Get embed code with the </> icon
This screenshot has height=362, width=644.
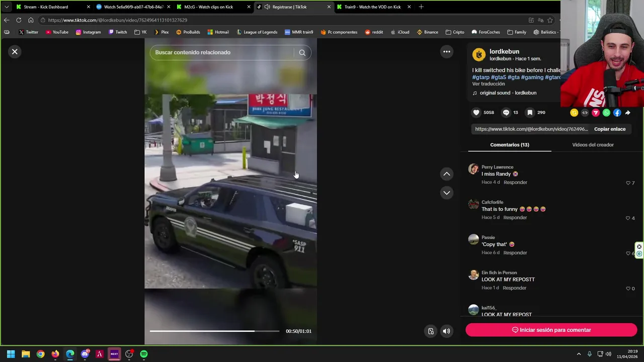(585, 113)
